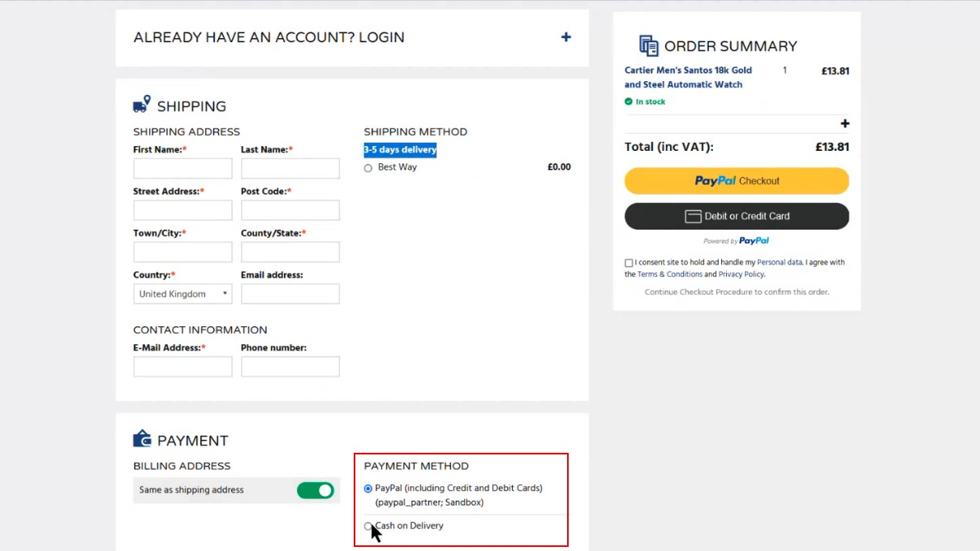The width and height of the screenshot is (980, 551).
Task: Choose Cash on Delivery radio button
Action: point(368,526)
